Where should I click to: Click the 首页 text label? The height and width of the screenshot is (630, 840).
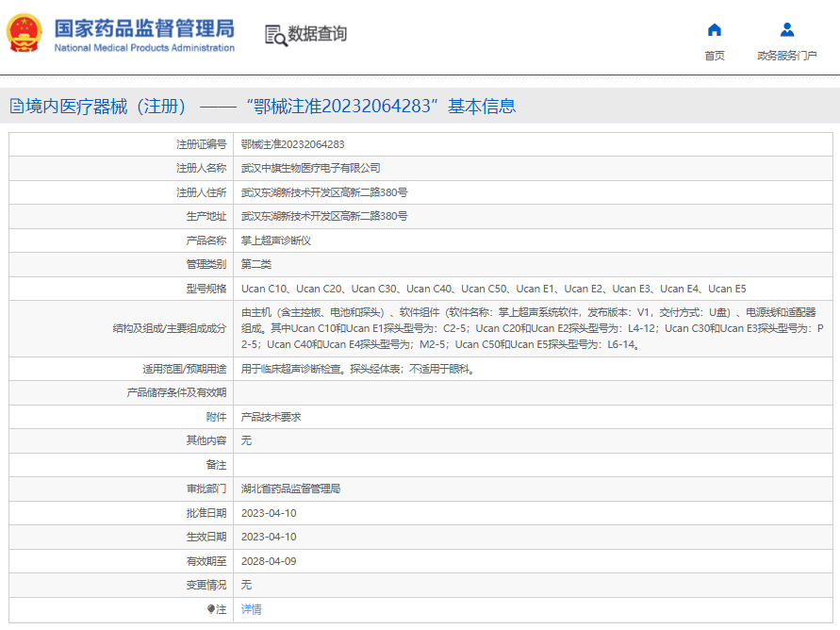click(714, 56)
